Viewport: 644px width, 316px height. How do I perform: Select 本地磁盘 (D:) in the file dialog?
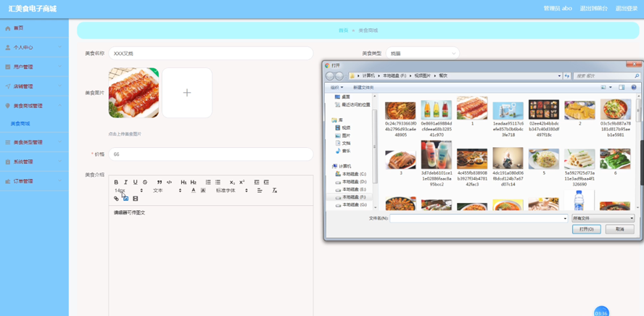tap(350, 181)
